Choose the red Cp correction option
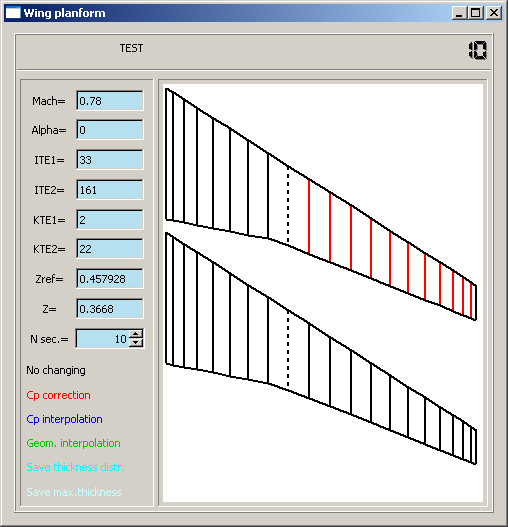This screenshot has height=527, width=508. coord(58,395)
